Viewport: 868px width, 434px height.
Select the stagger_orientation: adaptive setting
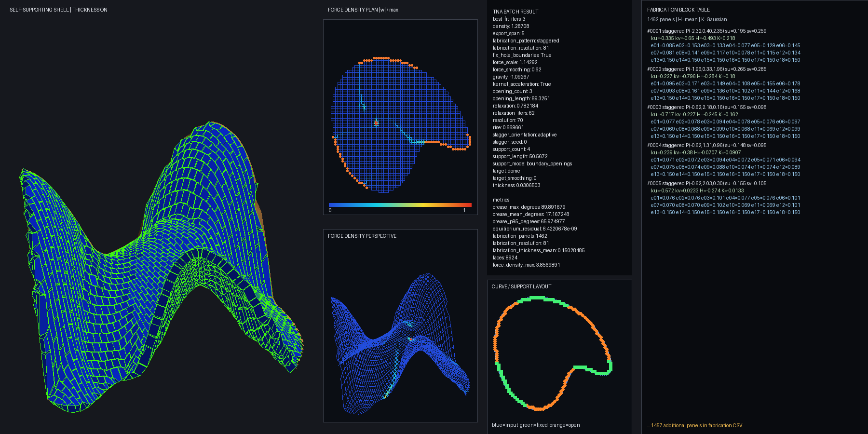click(x=525, y=135)
